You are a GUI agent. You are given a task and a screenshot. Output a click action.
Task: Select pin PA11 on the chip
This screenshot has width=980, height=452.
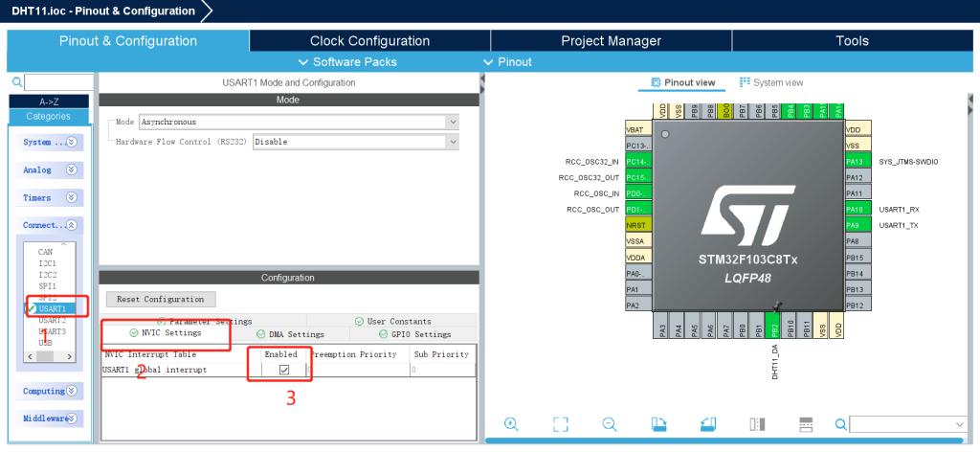857,193
